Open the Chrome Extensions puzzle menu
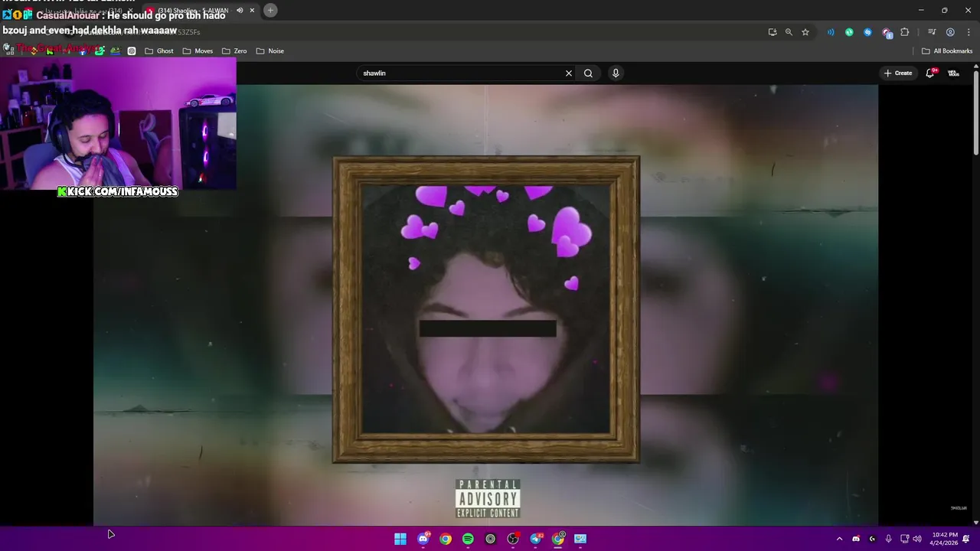 [905, 32]
